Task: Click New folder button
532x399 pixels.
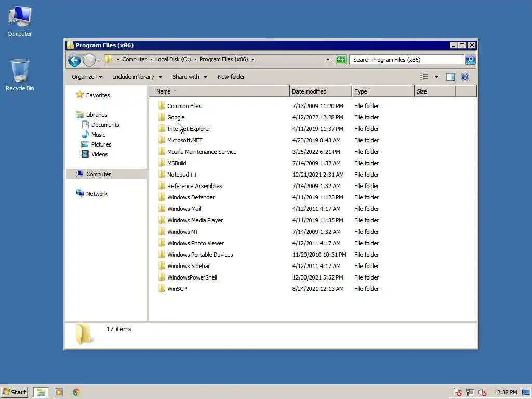Action: (231, 77)
